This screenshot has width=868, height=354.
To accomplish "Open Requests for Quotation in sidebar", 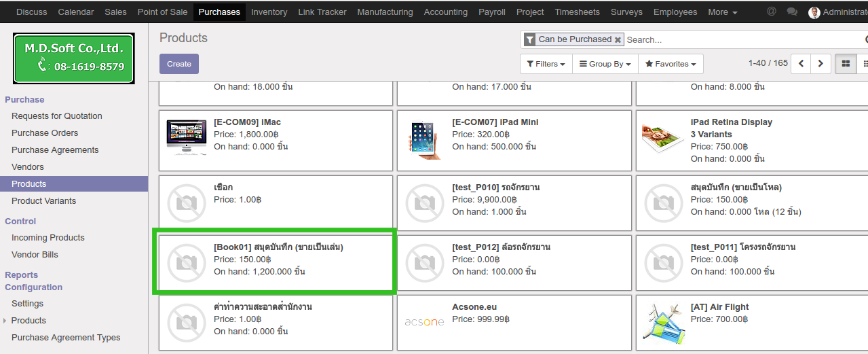I will (57, 116).
